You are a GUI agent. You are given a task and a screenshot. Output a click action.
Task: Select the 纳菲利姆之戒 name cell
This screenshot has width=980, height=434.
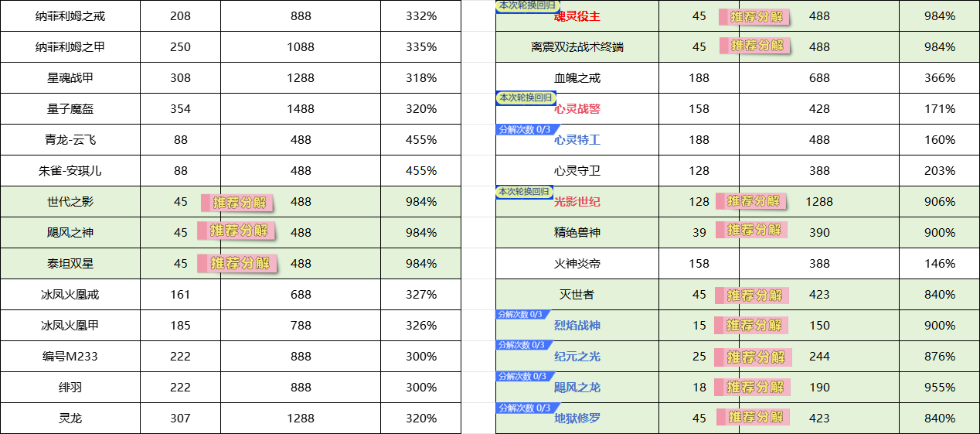click(70, 15)
